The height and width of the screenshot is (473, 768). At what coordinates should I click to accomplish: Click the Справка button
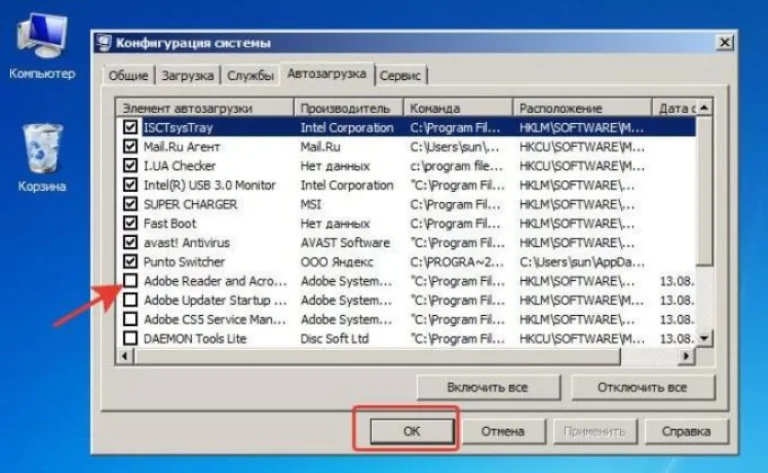pyautogui.click(x=686, y=431)
